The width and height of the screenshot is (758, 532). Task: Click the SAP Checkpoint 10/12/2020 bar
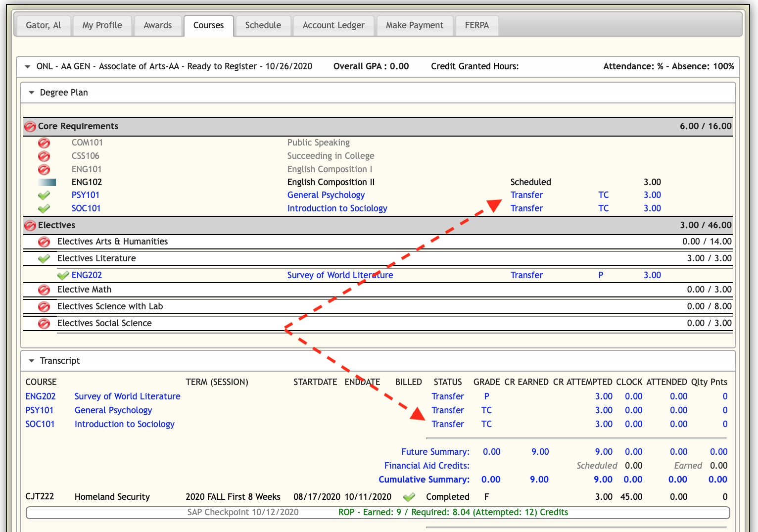pyautogui.click(x=242, y=512)
